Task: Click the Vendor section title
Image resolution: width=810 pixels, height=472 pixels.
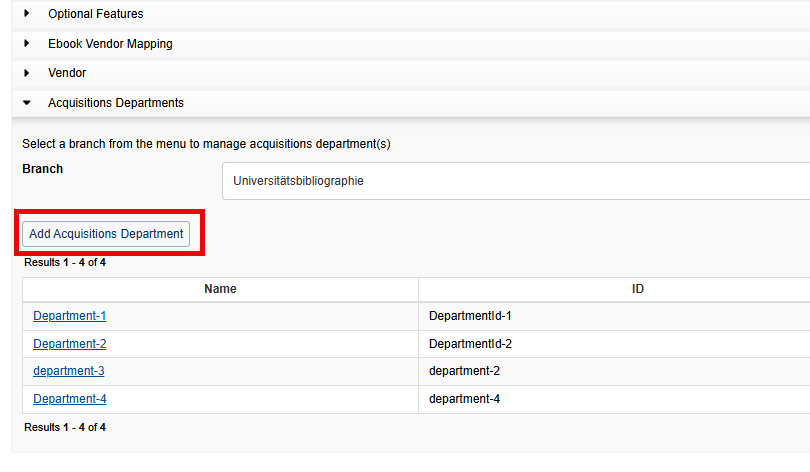Action: (67, 73)
